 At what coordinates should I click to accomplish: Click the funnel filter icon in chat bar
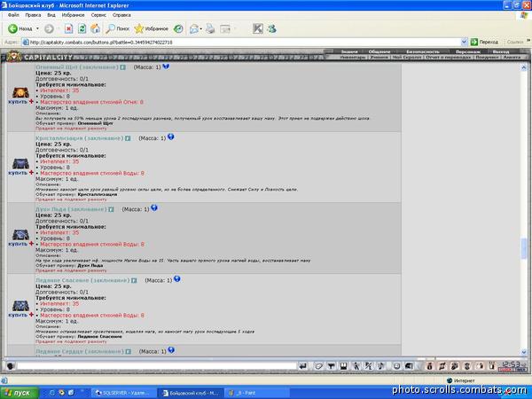click(331, 365)
